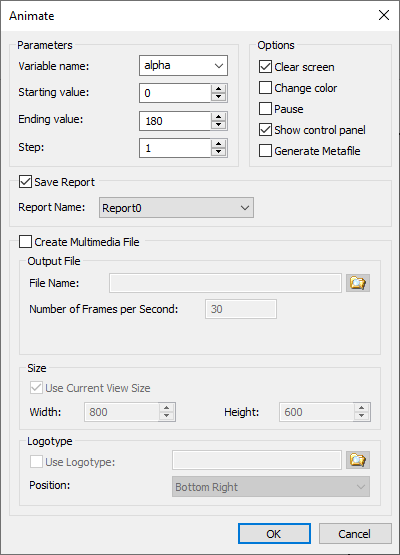Image resolution: width=400 pixels, height=555 pixels.
Task: Decrease Starting value with down arrow
Action: click(218, 97)
